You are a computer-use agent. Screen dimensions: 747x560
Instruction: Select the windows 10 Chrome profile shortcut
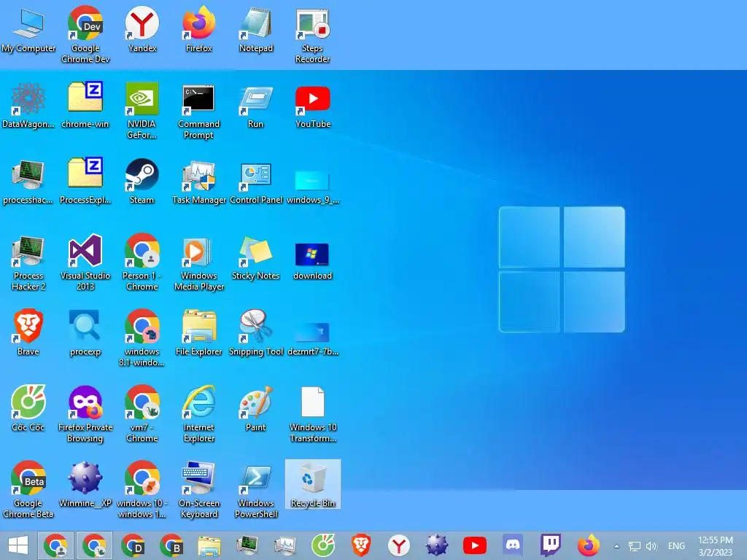[142, 489]
